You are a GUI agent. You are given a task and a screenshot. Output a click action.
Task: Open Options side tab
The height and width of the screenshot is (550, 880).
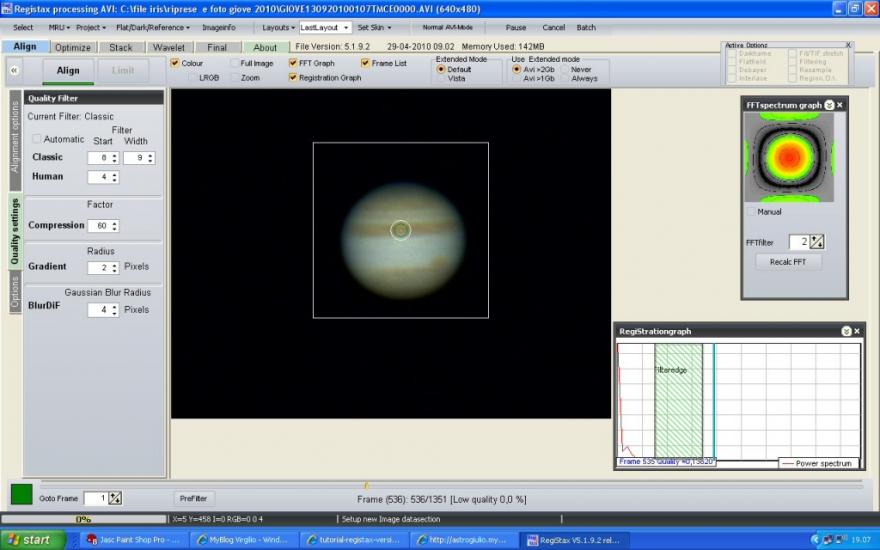tap(15, 292)
